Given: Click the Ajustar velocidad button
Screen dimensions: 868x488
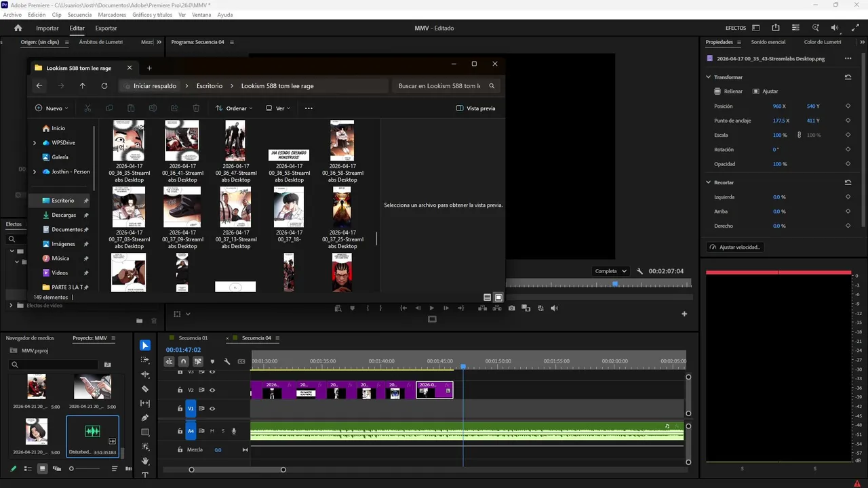Looking at the screenshot, I should click(x=734, y=247).
